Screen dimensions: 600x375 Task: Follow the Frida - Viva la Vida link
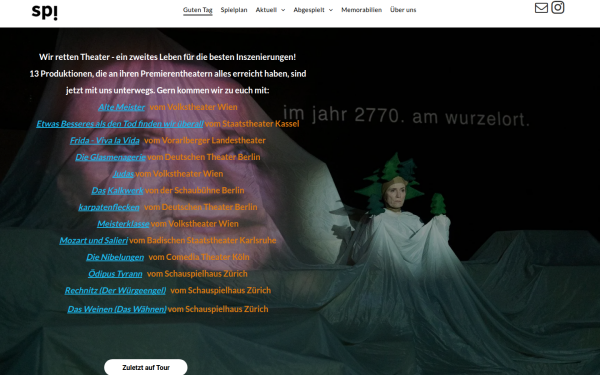tap(104, 140)
